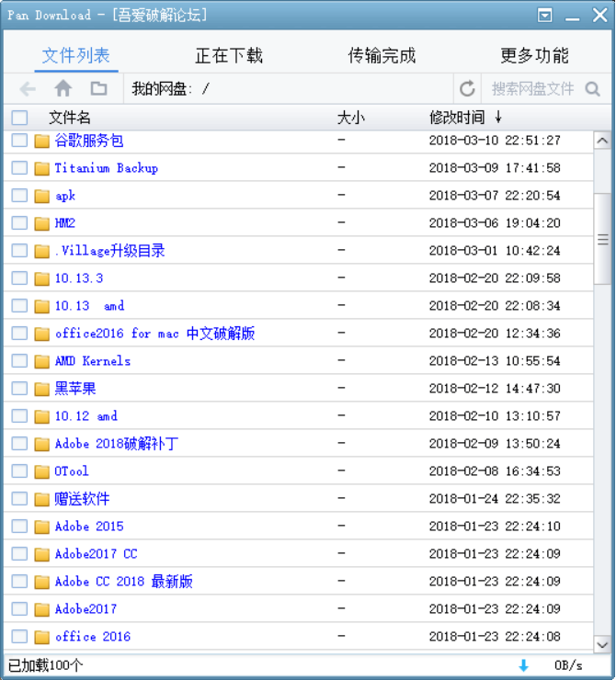The height and width of the screenshot is (680, 616).
Task: Click the blue download arrow in status bar
Action: (x=524, y=665)
